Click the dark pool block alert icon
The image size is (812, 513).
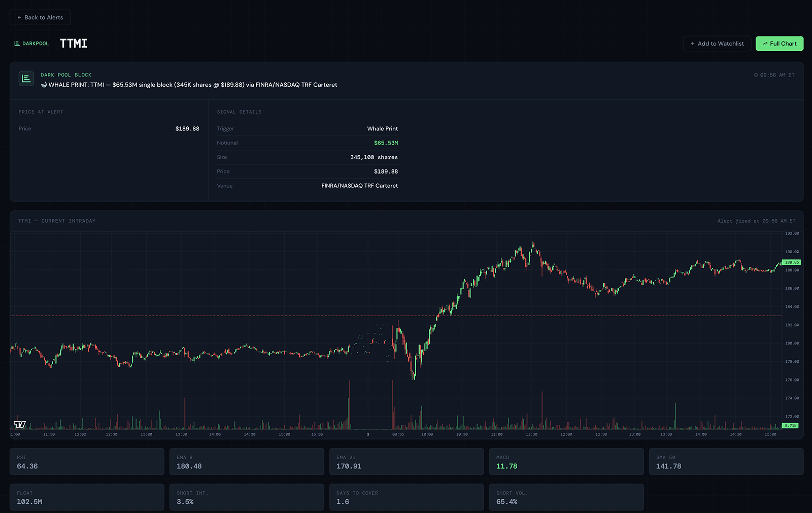point(26,79)
